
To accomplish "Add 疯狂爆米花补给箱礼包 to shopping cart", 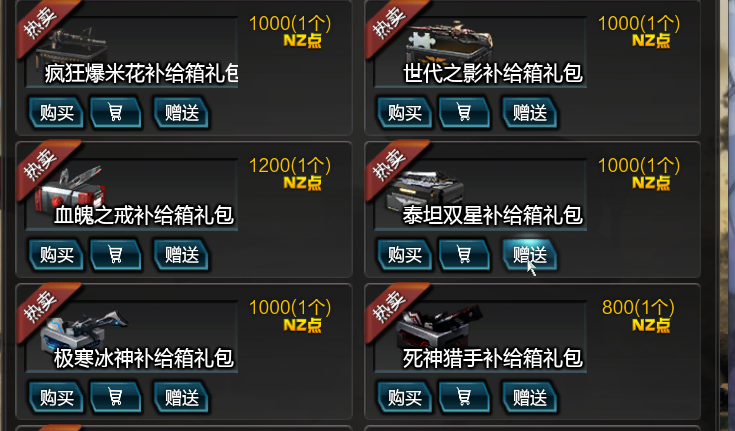I will pyautogui.click(x=115, y=113).
